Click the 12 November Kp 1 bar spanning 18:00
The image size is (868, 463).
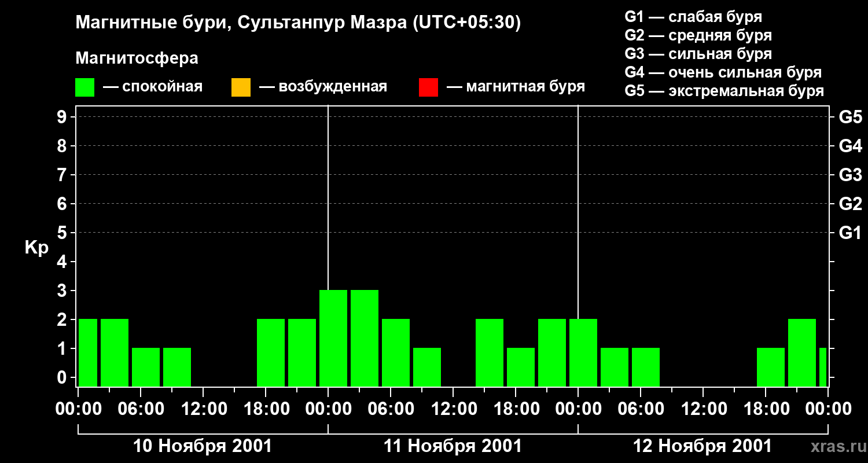click(771, 367)
